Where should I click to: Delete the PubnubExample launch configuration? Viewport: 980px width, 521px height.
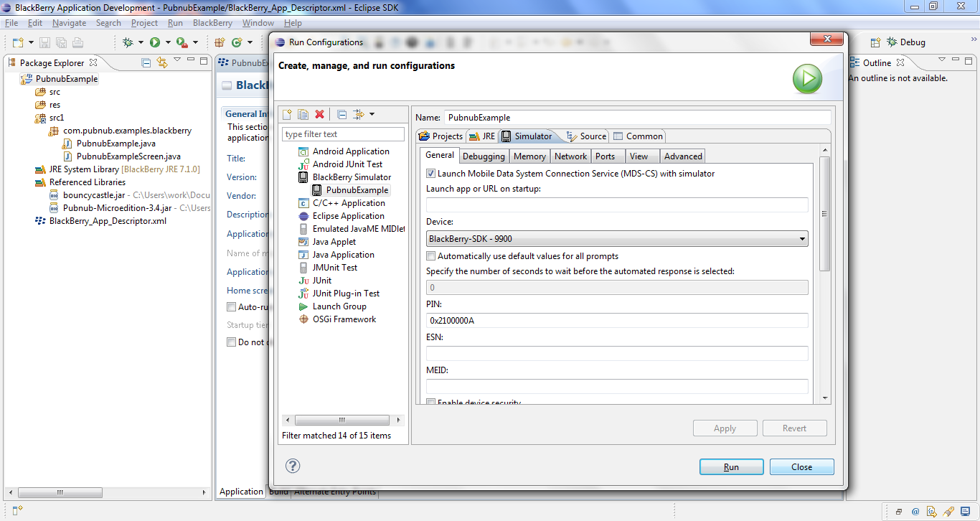318,114
